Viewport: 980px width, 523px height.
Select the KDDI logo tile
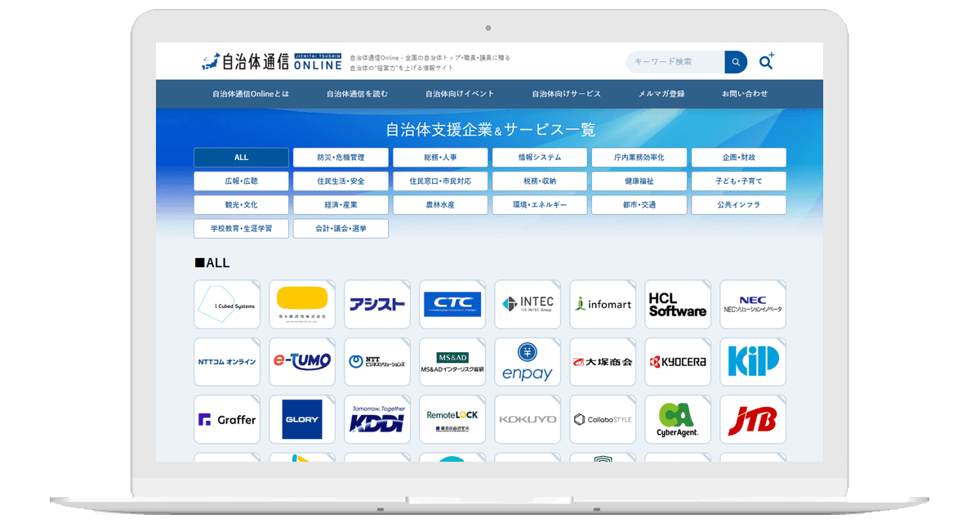click(377, 419)
